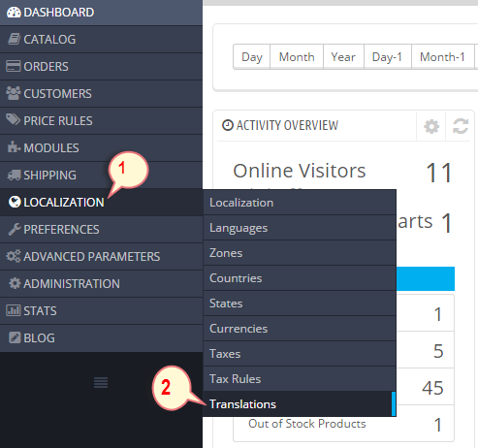Choose Translations in the submenu
478x448 pixels.
click(x=300, y=404)
